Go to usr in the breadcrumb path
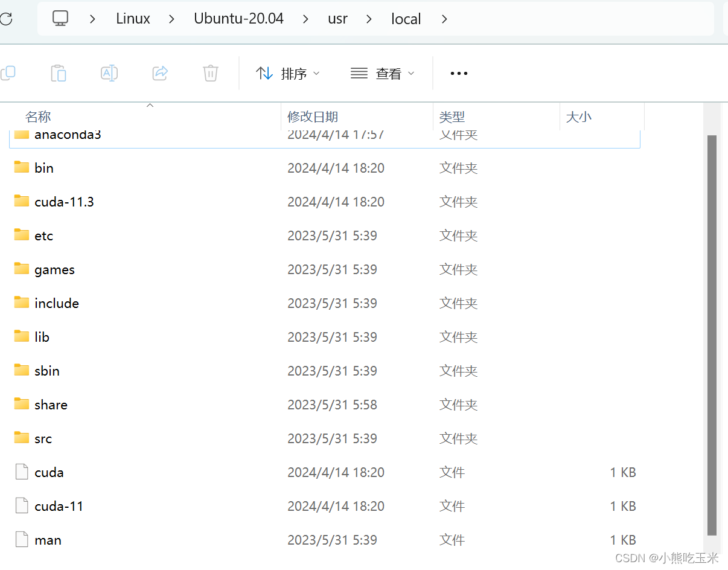Screen dimensions: 728x570 tap(337, 19)
